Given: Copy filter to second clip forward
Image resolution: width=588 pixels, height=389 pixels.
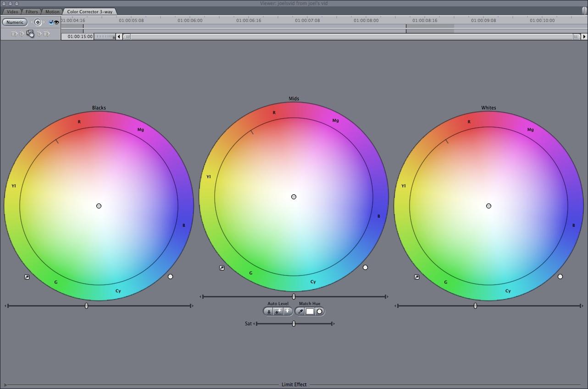Looking at the screenshot, I should 47,34.
